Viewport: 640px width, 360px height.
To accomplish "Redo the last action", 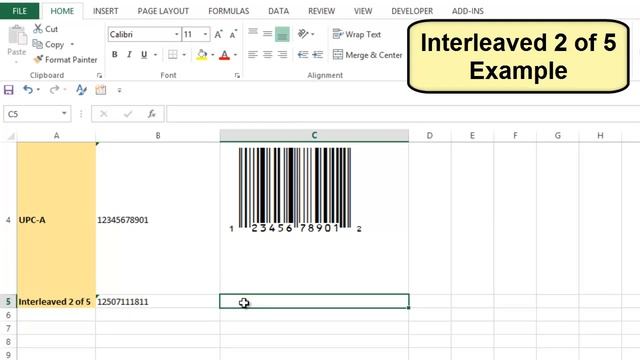I will coord(53,89).
